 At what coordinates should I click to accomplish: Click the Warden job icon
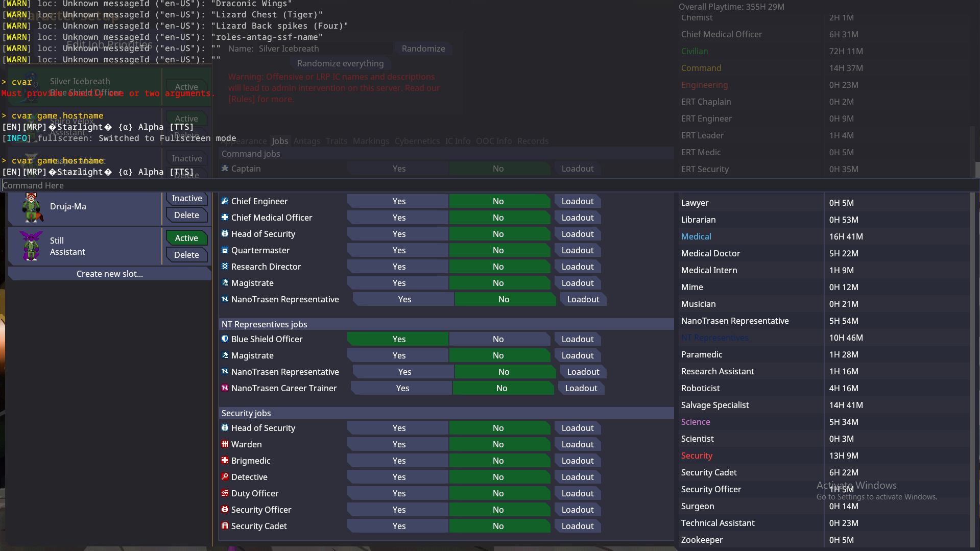[224, 444]
